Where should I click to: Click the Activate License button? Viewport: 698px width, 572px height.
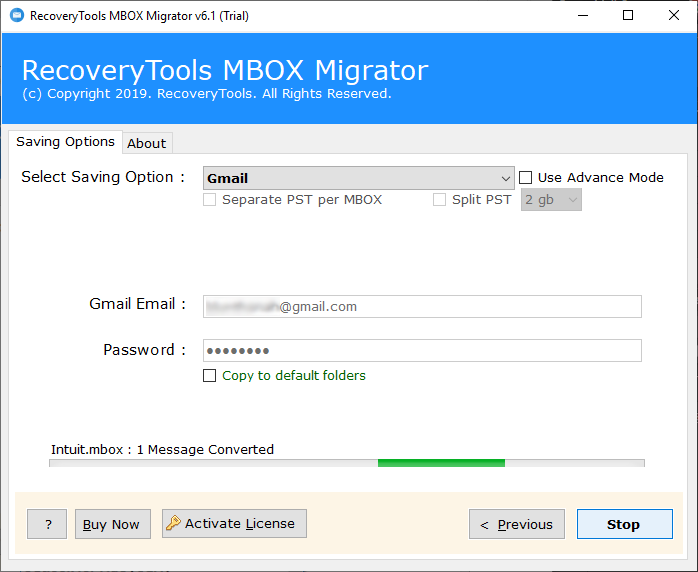pyautogui.click(x=234, y=523)
